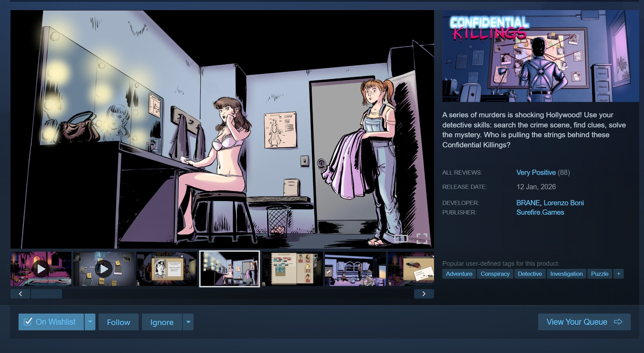Click the Ignore button
The width and height of the screenshot is (644, 353).
coord(162,322)
